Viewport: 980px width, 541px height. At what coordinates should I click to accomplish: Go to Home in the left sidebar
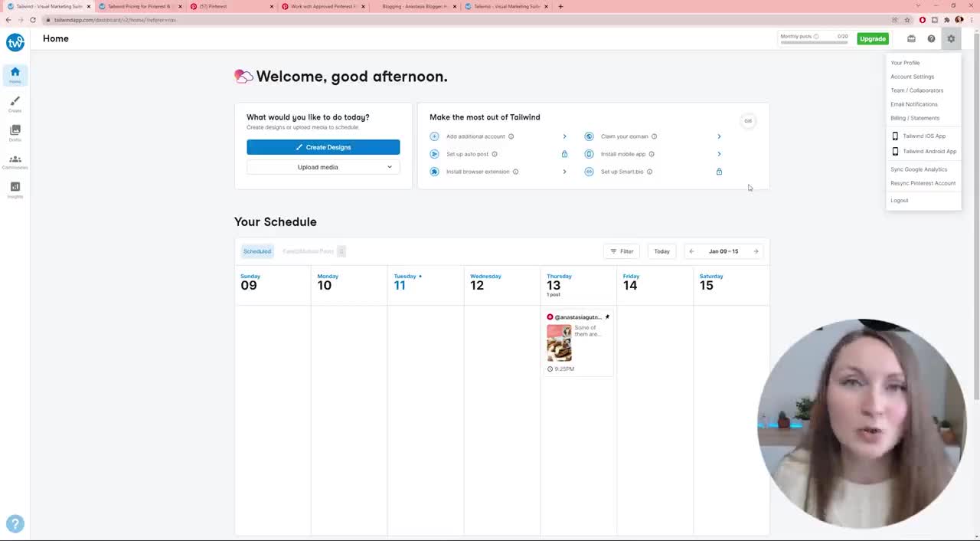[15, 74]
